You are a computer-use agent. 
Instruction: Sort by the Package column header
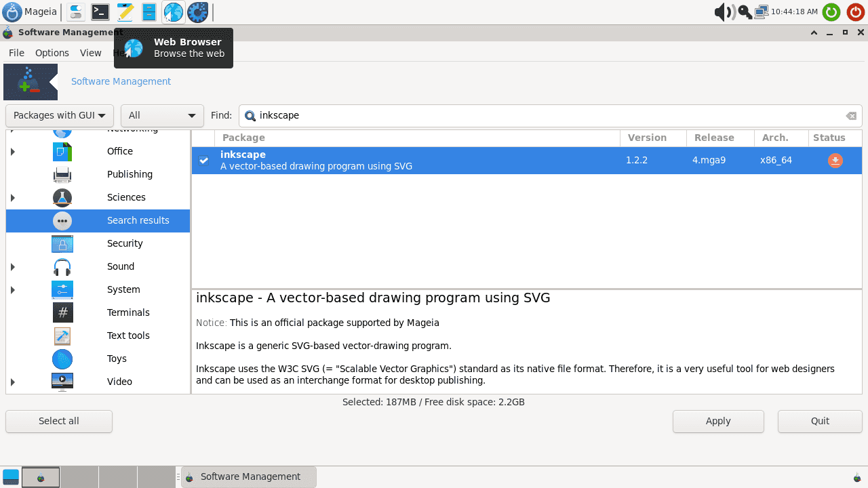pos(418,138)
